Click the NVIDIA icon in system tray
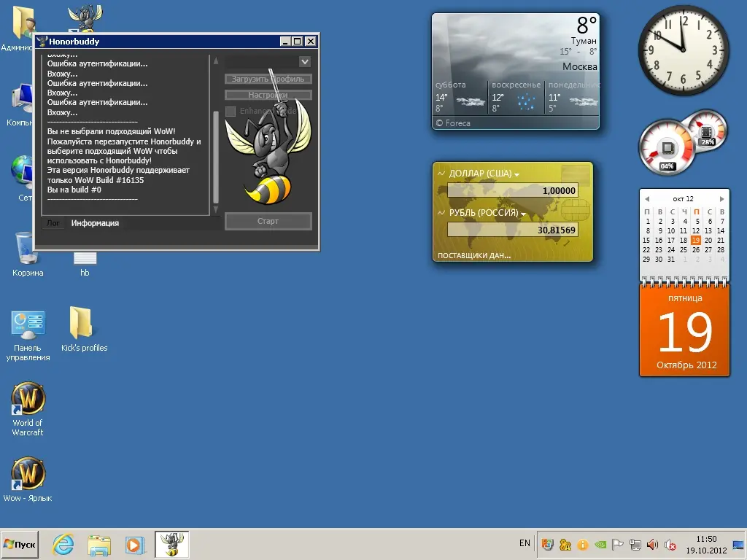Screen dimensions: 747x560 point(600,544)
